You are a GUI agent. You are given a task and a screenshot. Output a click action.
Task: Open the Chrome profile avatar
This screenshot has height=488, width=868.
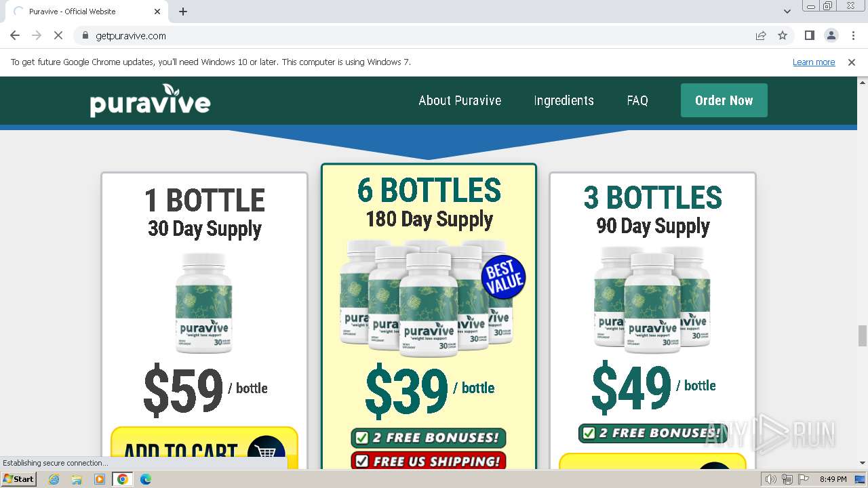click(x=831, y=36)
